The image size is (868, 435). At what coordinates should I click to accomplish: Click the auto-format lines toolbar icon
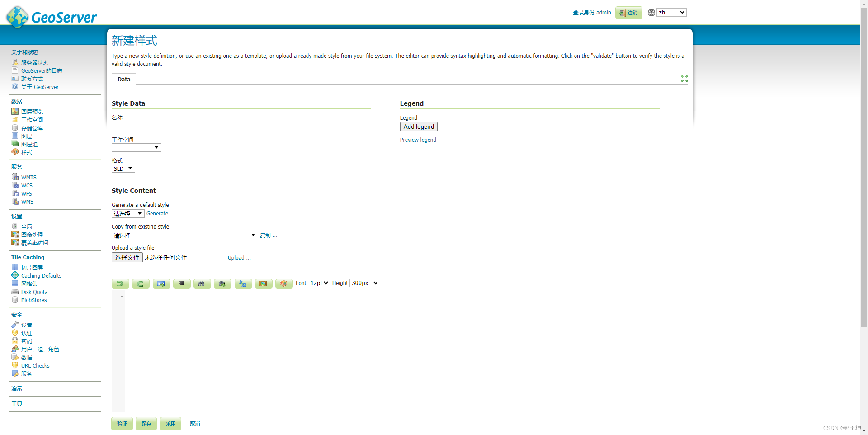[181, 284]
